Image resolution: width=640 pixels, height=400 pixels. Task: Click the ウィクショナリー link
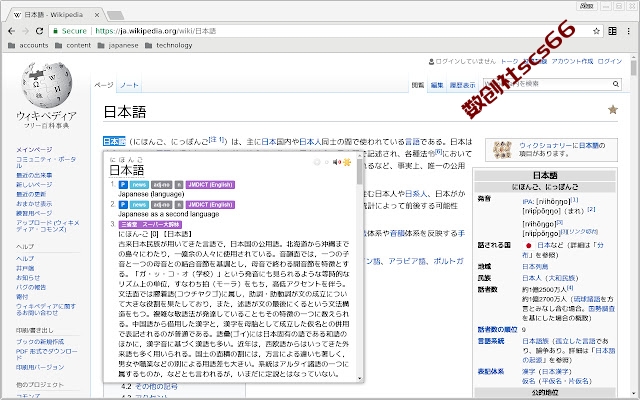pos(546,145)
